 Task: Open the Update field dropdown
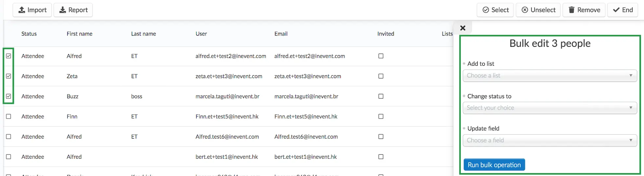pos(550,140)
